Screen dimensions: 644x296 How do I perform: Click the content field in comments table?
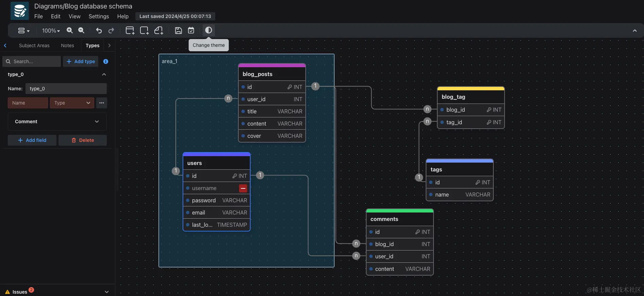400,269
